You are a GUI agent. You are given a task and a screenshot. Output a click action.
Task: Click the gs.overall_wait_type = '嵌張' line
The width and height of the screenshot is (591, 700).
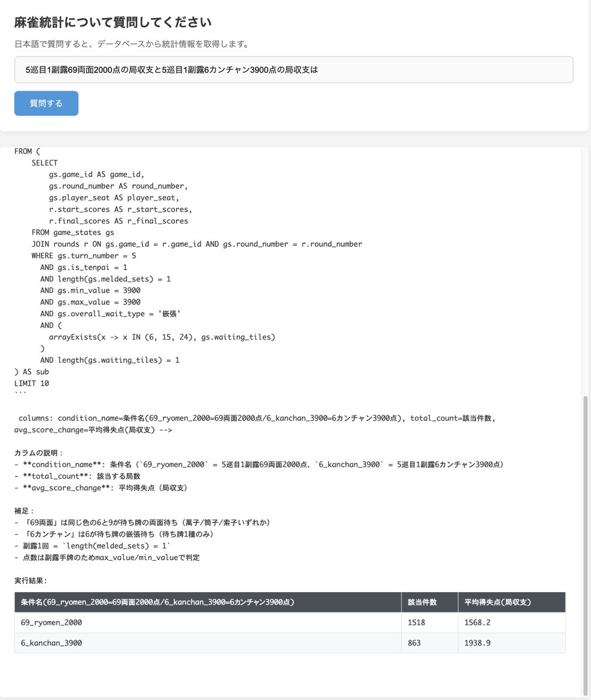[x=110, y=314]
